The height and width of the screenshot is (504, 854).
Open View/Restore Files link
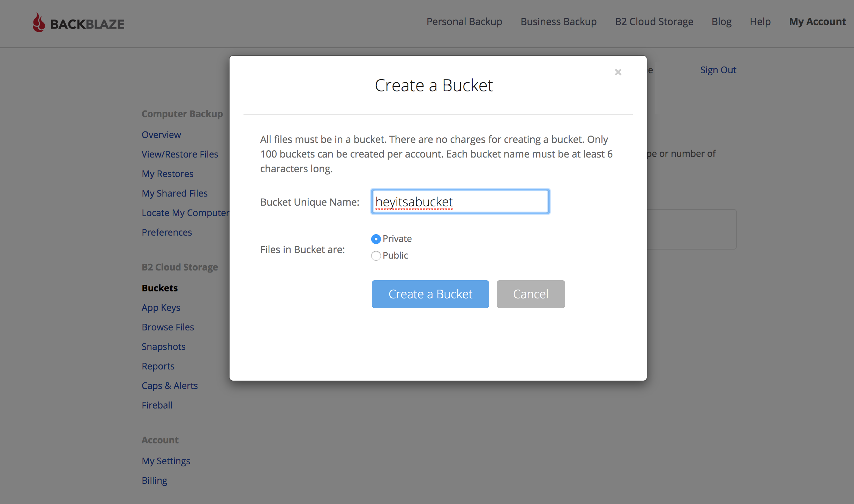pyautogui.click(x=180, y=154)
